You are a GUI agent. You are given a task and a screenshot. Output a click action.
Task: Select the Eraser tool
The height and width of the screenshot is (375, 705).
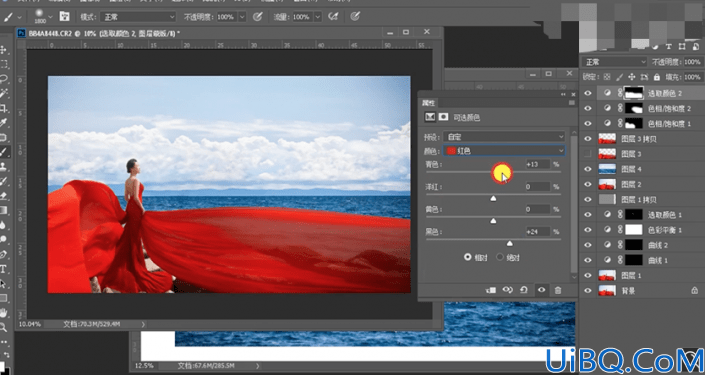click(4, 196)
